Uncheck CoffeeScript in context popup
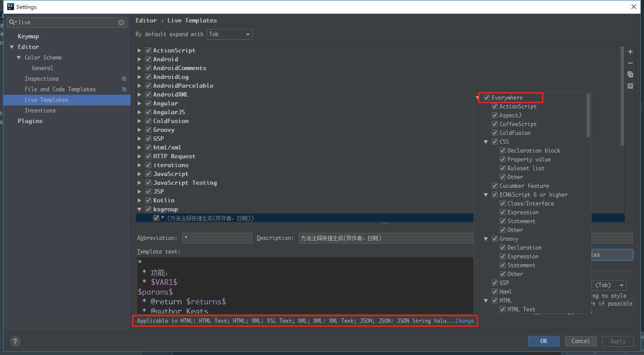The width and height of the screenshot is (644, 355). (x=495, y=124)
